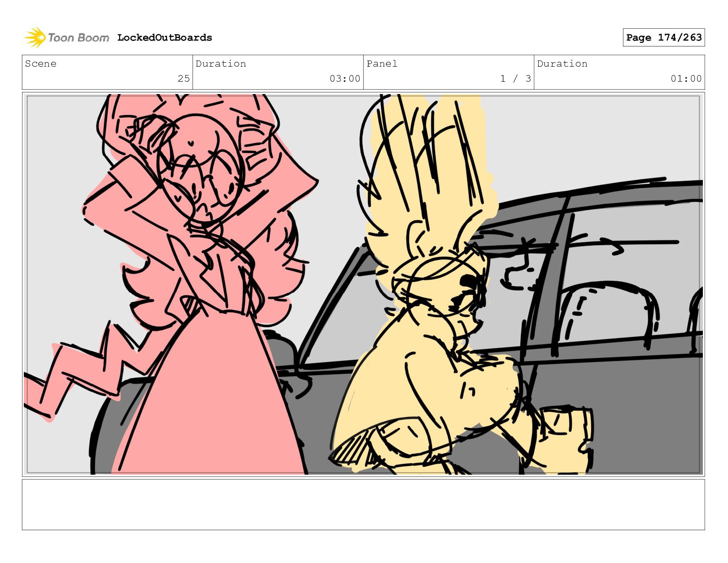The image size is (728, 563).
Task: Click the empty notes box below panel
Action: click(x=364, y=505)
